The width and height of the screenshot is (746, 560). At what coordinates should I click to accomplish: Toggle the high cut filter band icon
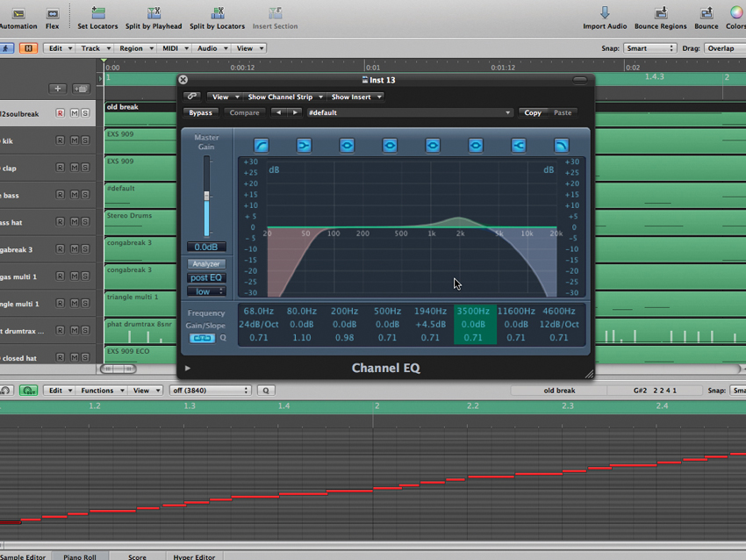coord(562,146)
